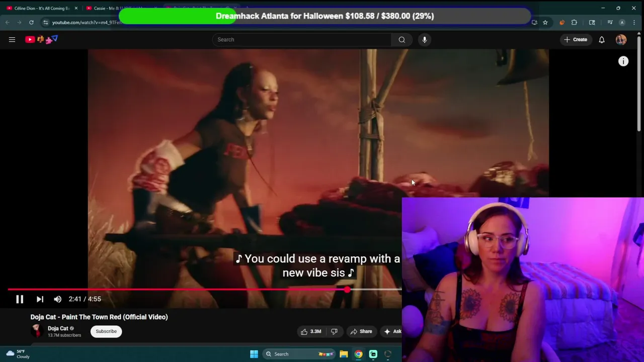
Task: Open the Chrome profile avatar
Action: pos(622,23)
